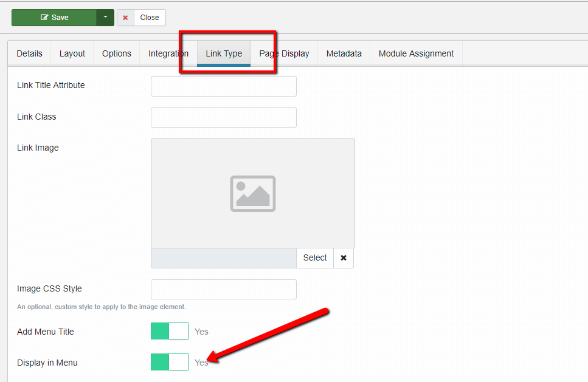Click the red X icon beside Close
Image resolution: width=588 pixels, height=382 pixels.
tap(125, 18)
